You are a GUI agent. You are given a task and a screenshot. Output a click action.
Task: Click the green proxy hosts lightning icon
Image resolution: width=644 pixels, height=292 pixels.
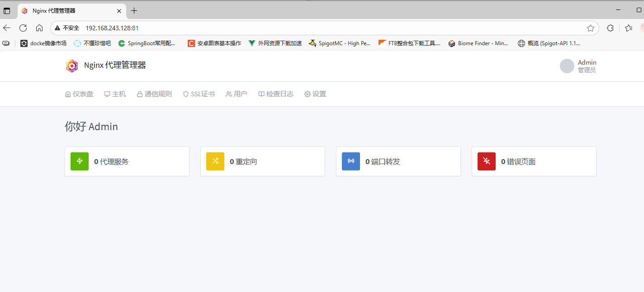[x=80, y=161]
